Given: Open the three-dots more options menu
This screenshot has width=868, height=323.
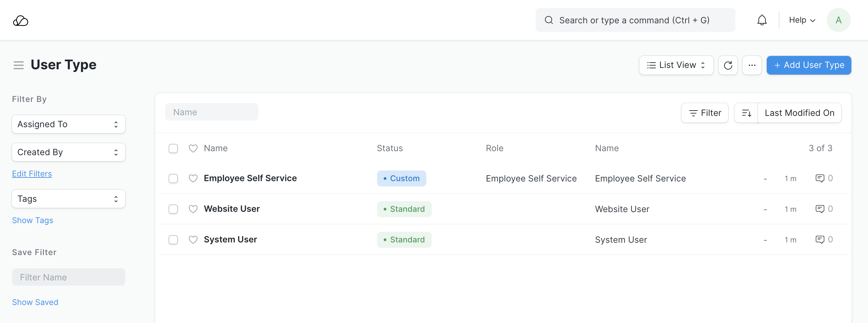Looking at the screenshot, I should click(x=751, y=65).
